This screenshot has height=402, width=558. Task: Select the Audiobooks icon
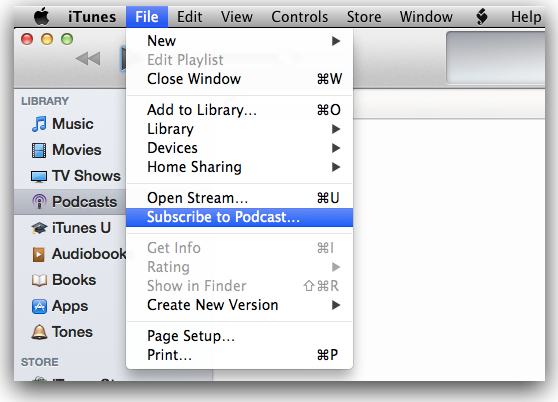(39, 254)
